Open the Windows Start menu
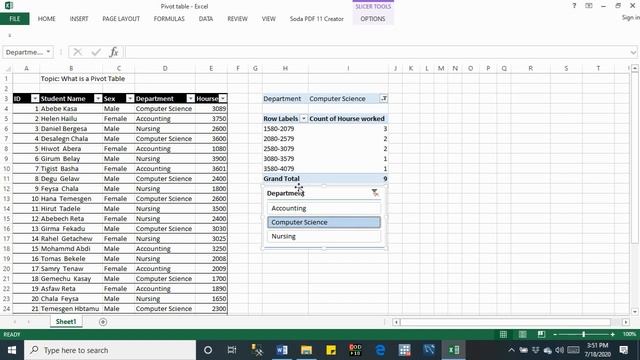This screenshot has height=360, width=640. coord(12,350)
